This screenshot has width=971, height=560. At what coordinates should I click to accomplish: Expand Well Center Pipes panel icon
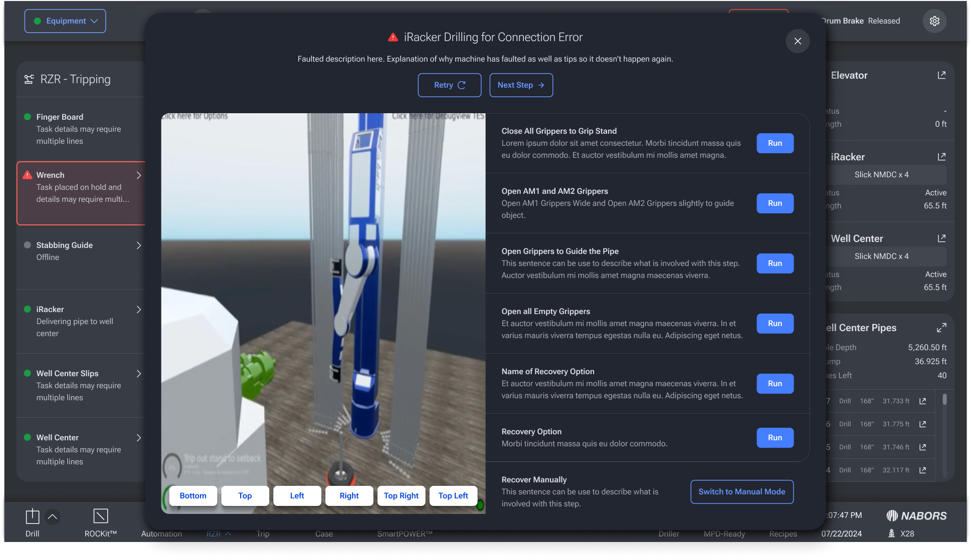coord(941,328)
